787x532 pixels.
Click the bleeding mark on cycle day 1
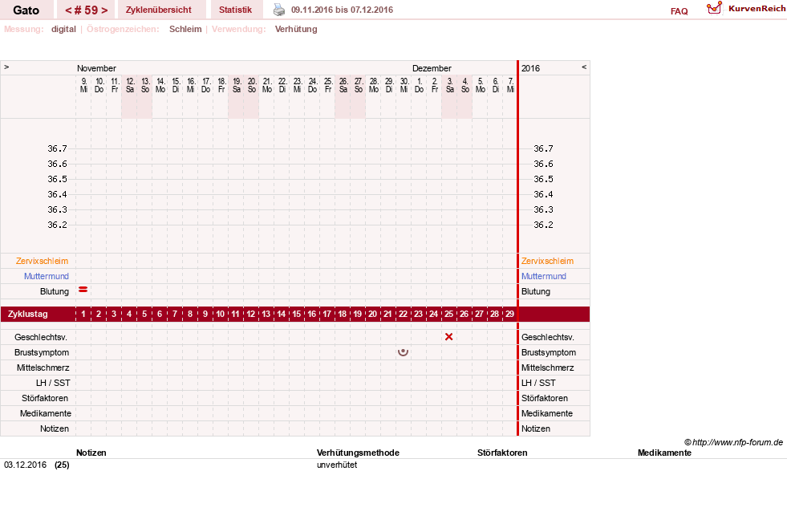pyautogui.click(x=83, y=290)
